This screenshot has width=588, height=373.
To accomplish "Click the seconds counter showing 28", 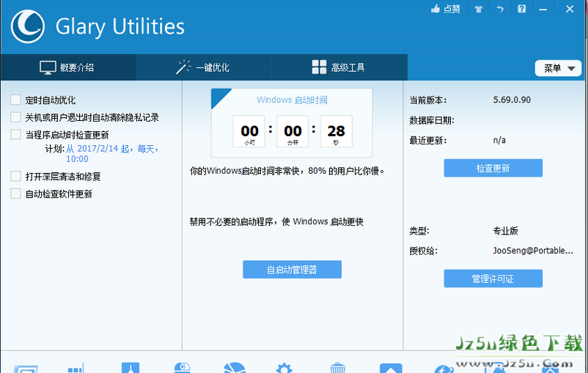I will click(x=336, y=131).
